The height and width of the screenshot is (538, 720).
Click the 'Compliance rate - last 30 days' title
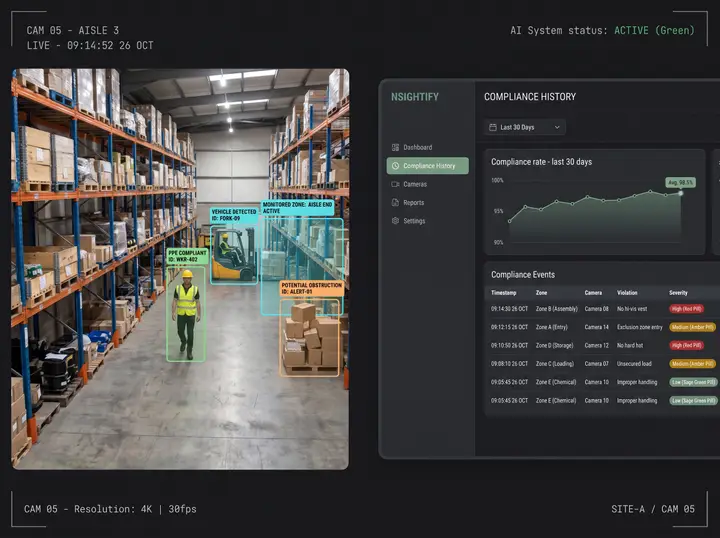tap(541, 162)
